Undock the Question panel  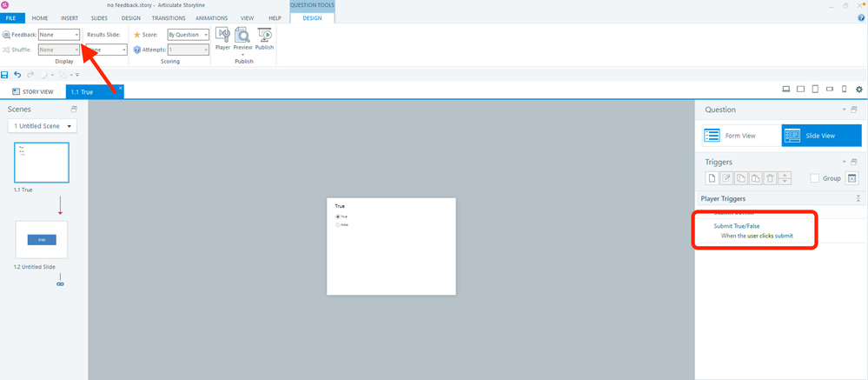click(853, 110)
